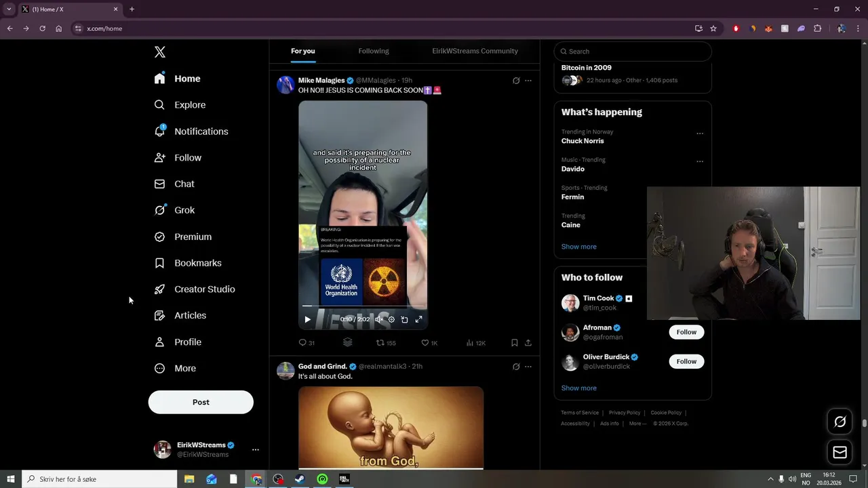Screen dimensions: 868x488
Task: View analytics of the 12K views post
Action: click(475, 343)
